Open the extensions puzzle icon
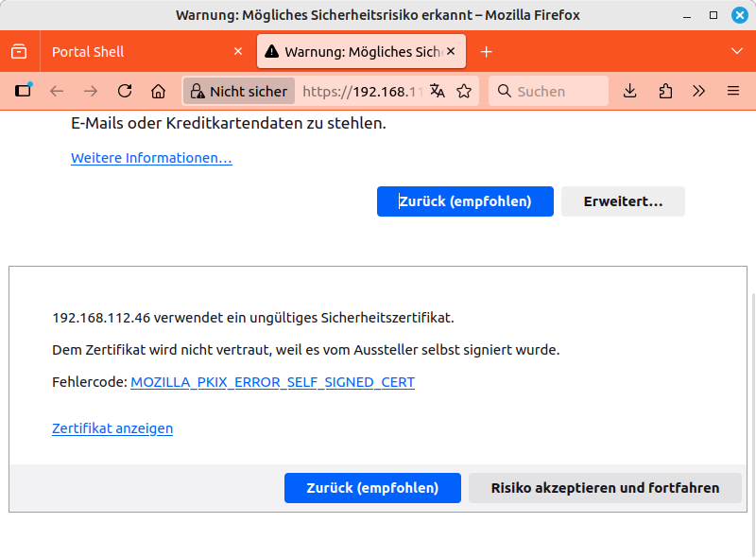 tap(665, 91)
